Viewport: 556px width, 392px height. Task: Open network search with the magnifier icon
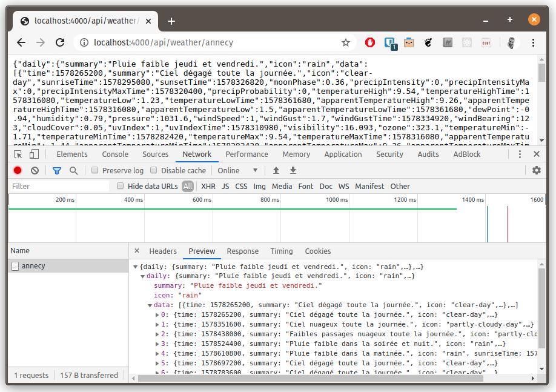(x=73, y=170)
